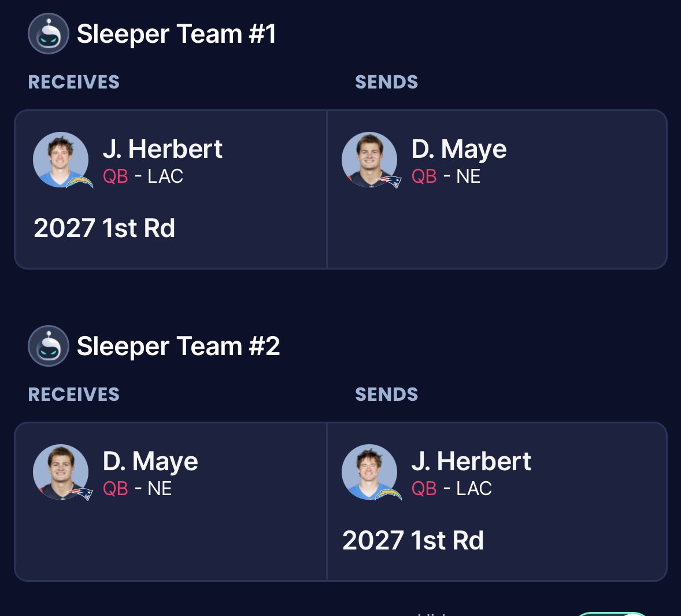
Task: Click Patriots logo badge in Team #2 receives
Action: [x=80, y=494]
